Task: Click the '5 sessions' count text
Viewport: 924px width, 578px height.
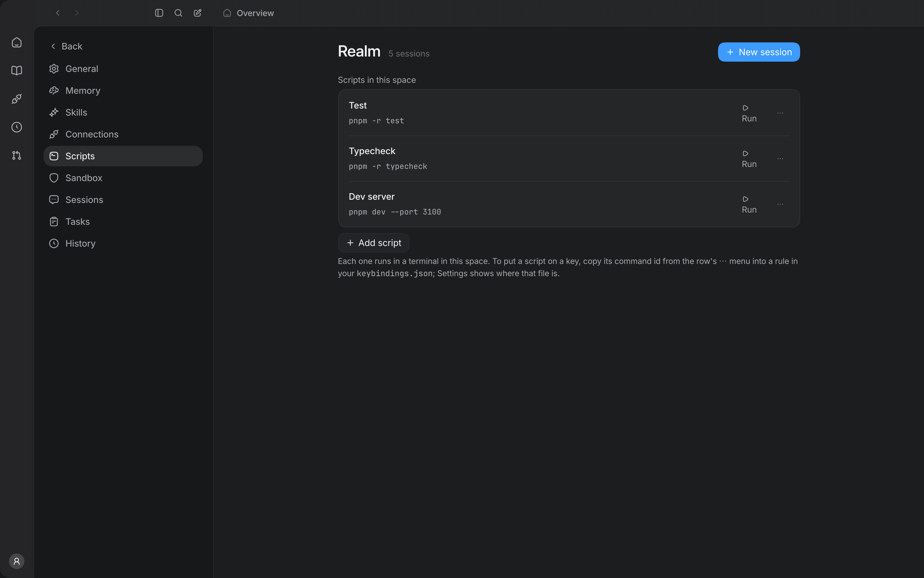Action: 409,54
